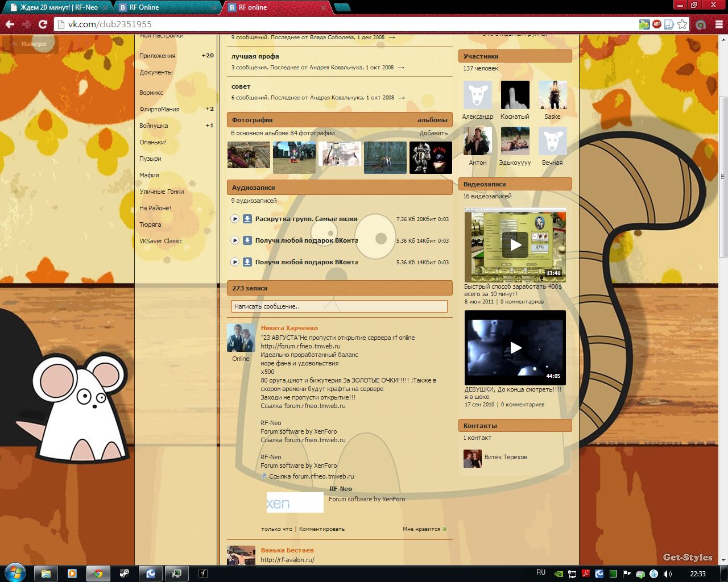Switch to the Chrome taskbar button
This screenshot has width=728, height=582.
tap(98, 573)
